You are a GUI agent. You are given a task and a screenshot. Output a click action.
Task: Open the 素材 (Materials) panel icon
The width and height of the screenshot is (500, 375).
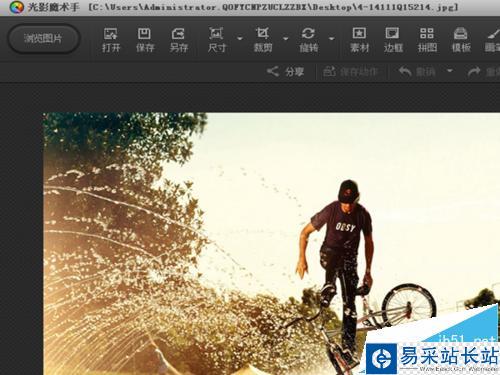point(359,40)
